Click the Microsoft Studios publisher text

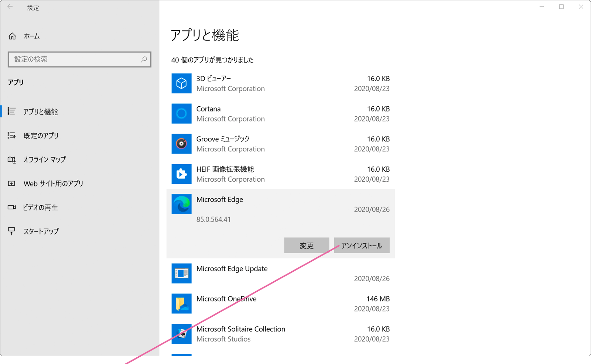click(223, 339)
